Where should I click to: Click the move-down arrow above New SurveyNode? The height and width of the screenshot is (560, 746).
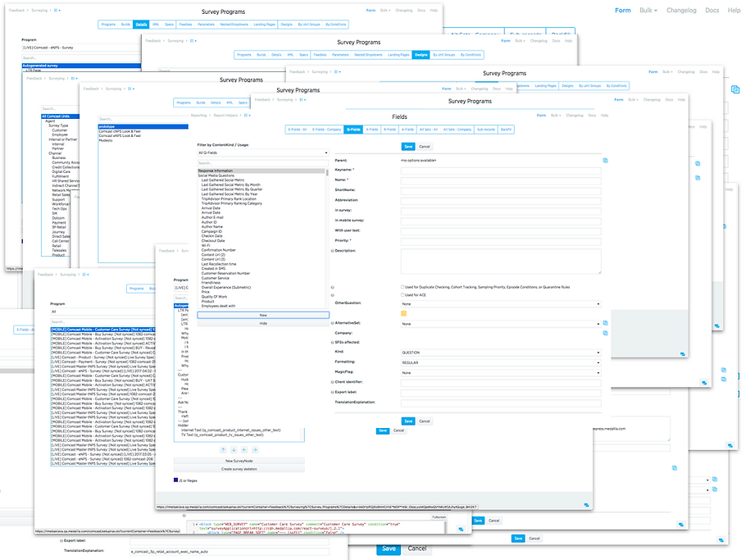tap(234, 449)
